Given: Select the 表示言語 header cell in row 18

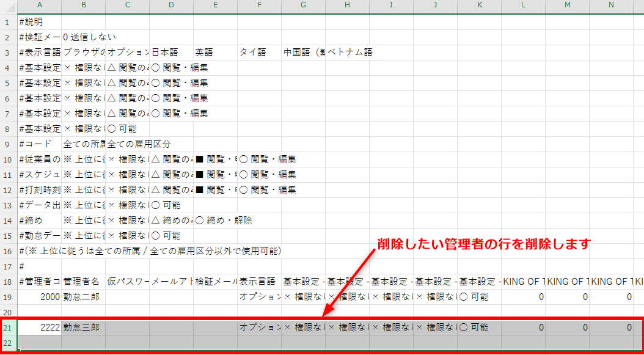Looking at the screenshot, I should (x=259, y=282).
